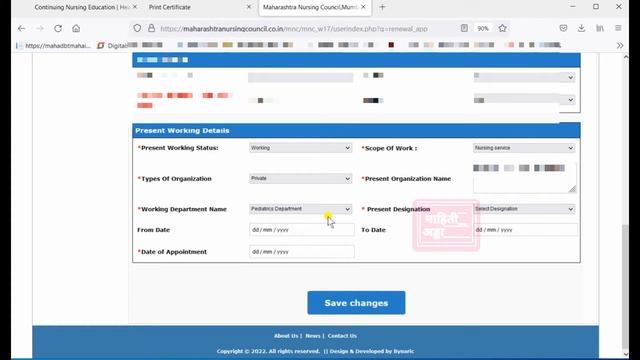Open the browser home page
The height and width of the screenshot is (360, 640).
(76, 28)
